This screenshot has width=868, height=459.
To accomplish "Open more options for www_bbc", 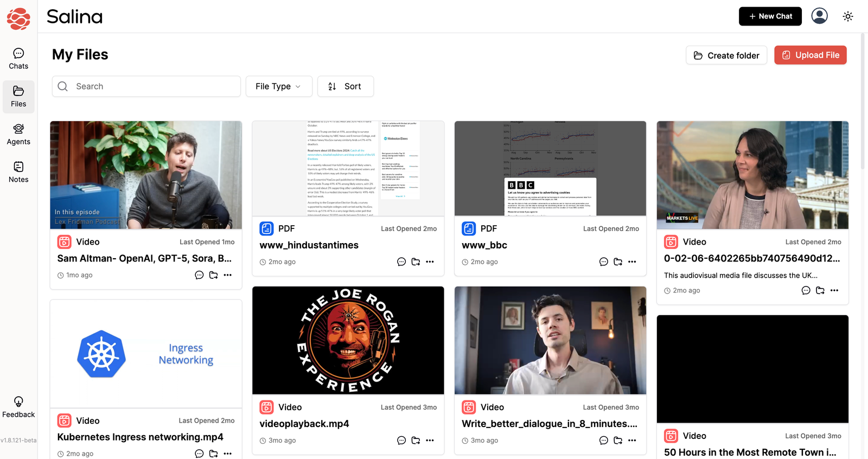I will click(633, 262).
